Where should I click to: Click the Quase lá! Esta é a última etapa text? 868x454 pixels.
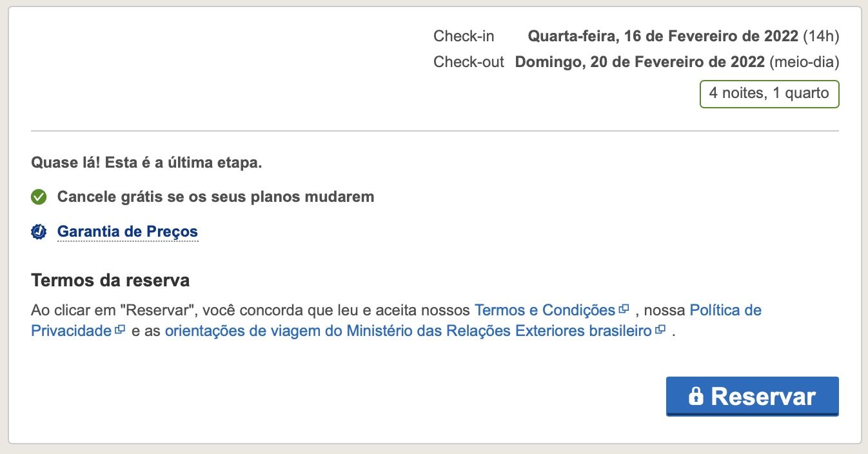146,162
